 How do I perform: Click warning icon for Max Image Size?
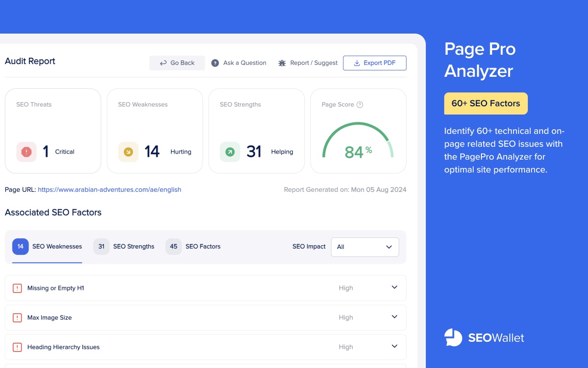pos(17,318)
